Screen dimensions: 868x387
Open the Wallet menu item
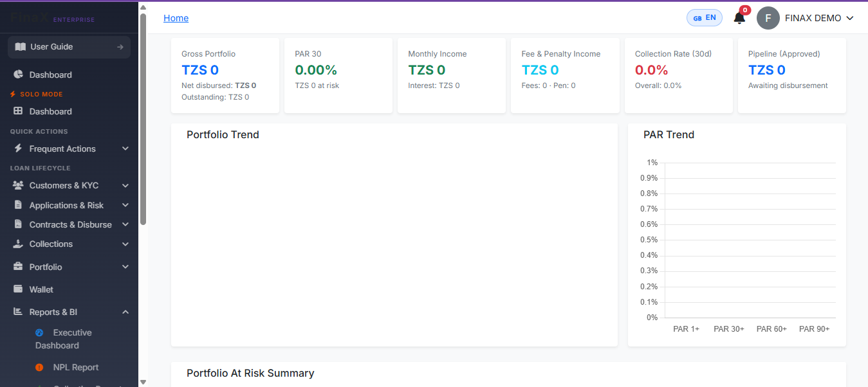(x=69, y=289)
